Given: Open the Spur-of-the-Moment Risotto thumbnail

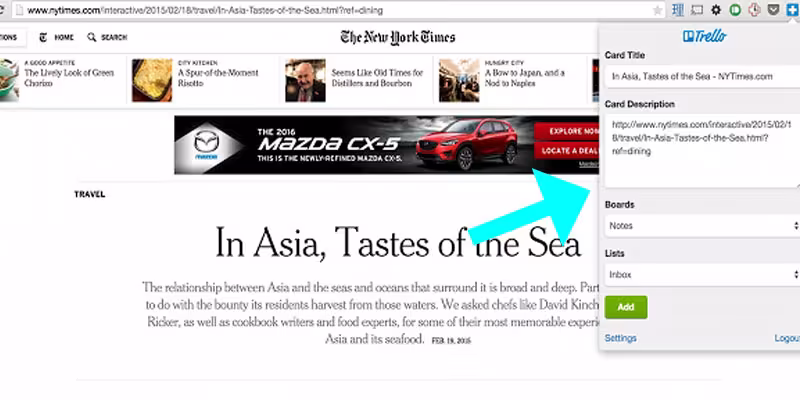Looking at the screenshot, I should coord(152,80).
